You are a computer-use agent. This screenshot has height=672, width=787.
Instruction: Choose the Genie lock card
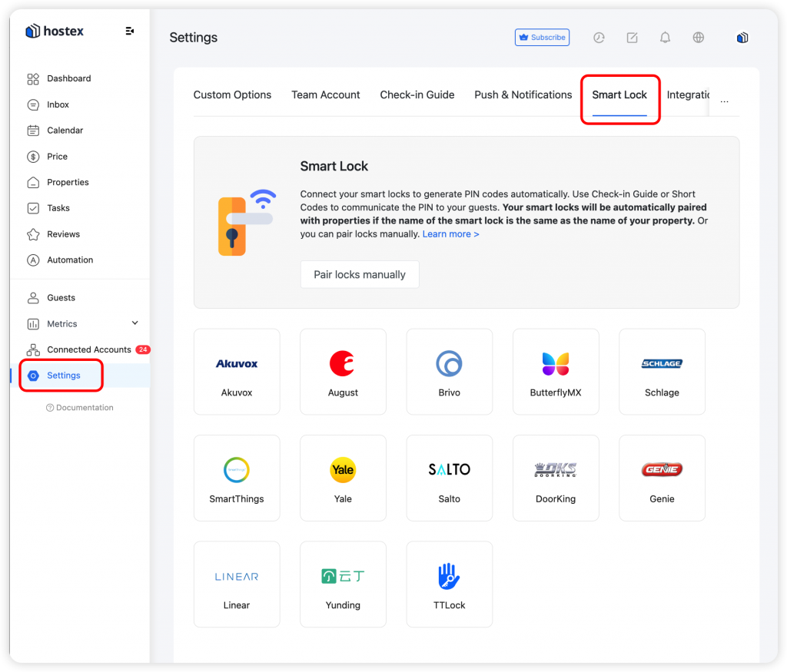662,478
